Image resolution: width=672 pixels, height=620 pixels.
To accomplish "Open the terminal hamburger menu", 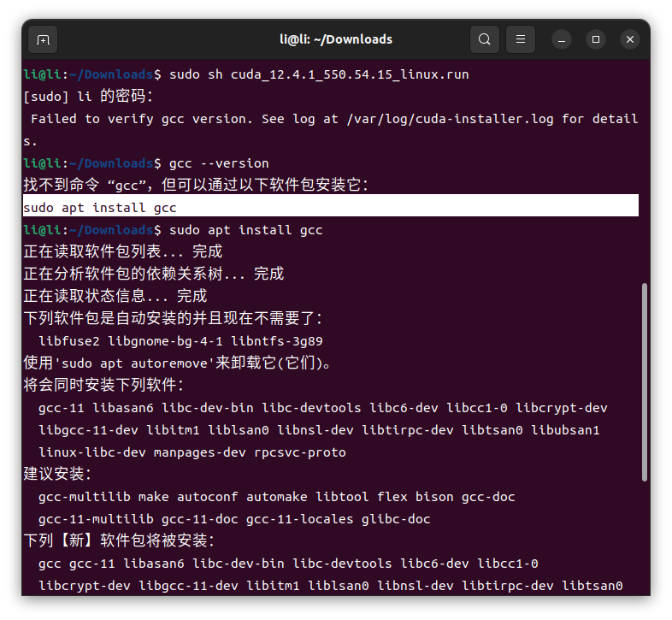I will (521, 39).
